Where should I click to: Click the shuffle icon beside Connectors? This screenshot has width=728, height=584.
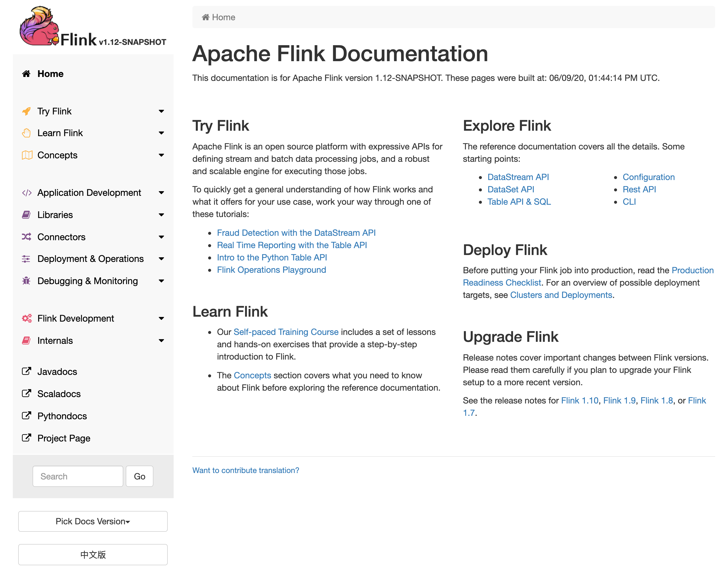(26, 237)
